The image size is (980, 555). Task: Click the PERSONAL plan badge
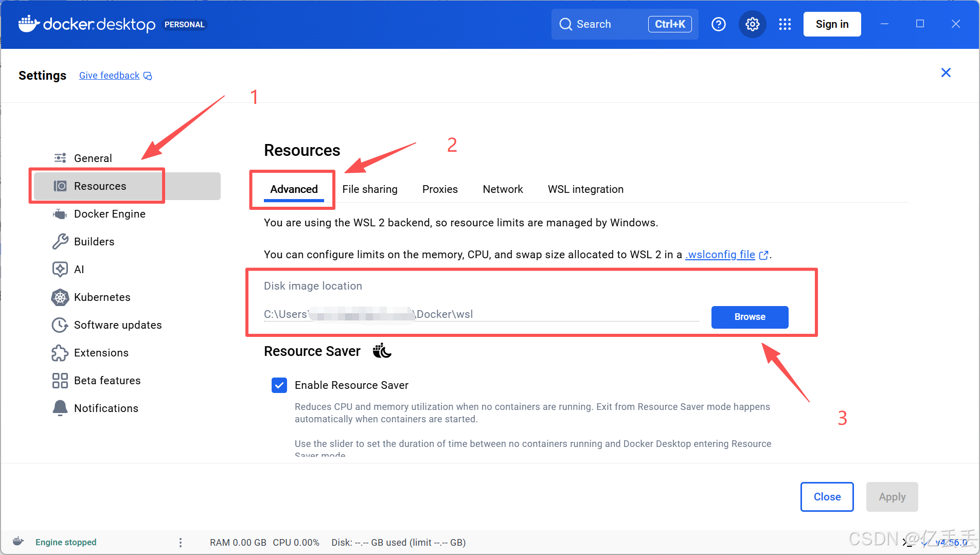pos(184,24)
